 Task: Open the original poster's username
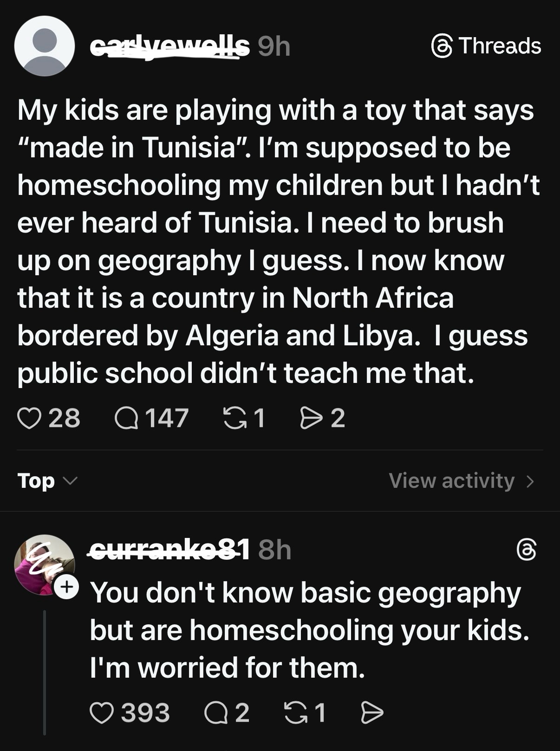[169, 46]
